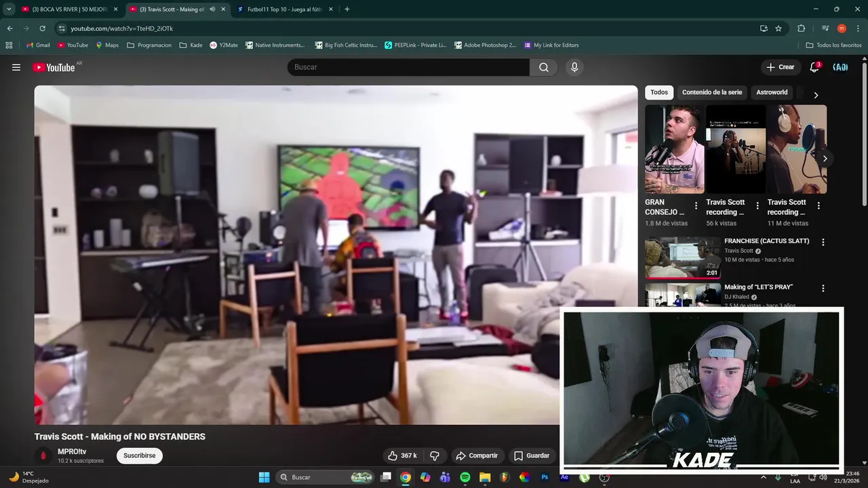Mute tab via speaker icon on Travis Scott tab
The image size is (868, 488).
(x=213, y=9)
